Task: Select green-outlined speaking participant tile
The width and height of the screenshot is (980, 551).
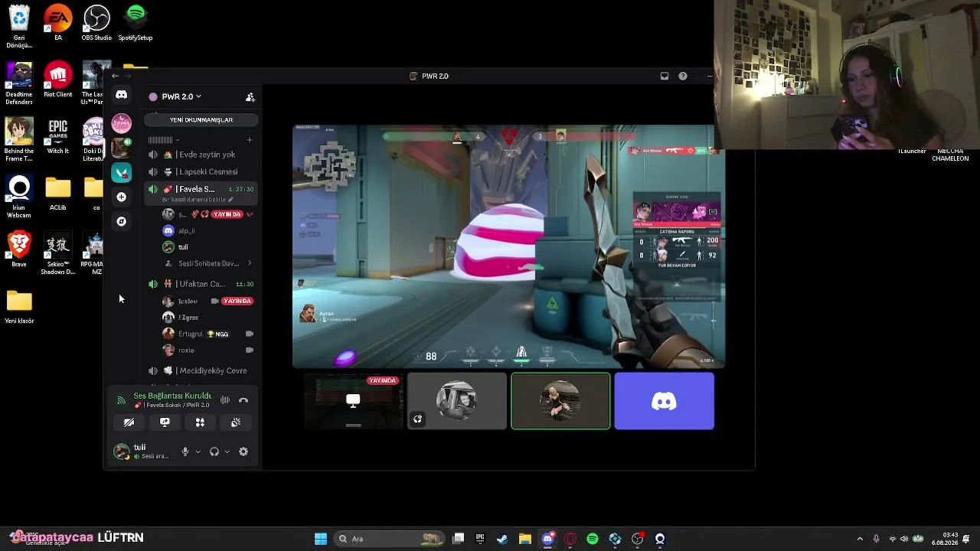Action: coord(560,401)
